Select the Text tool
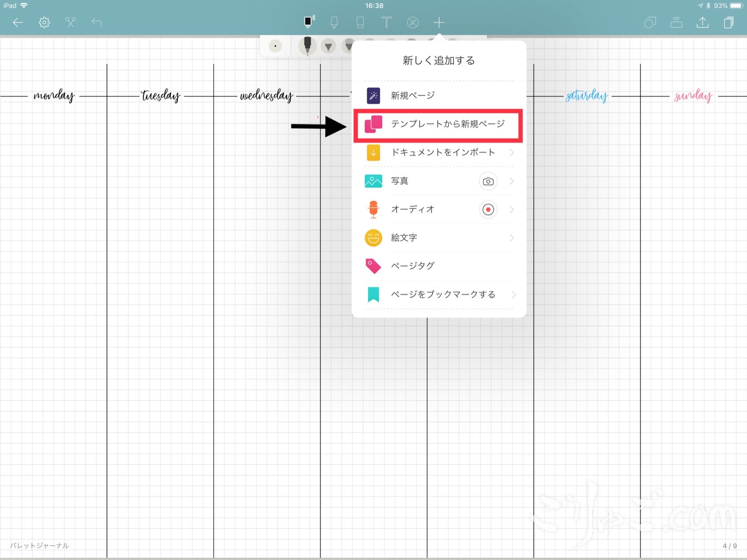The width and height of the screenshot is (747, 560). pos(386,22)
